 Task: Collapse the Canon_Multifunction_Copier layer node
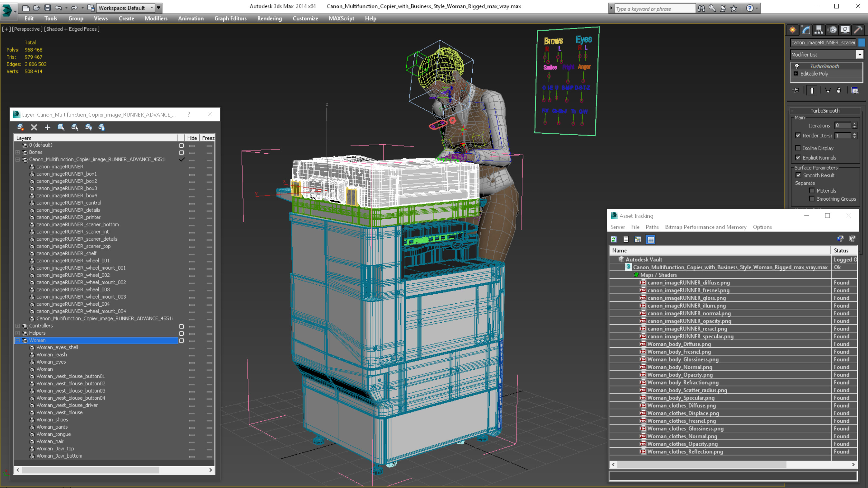point(17,160)
